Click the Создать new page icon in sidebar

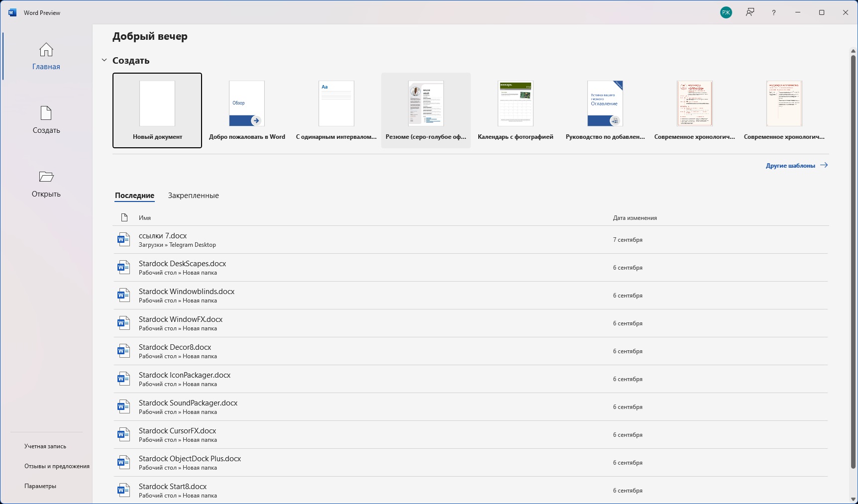46,113
